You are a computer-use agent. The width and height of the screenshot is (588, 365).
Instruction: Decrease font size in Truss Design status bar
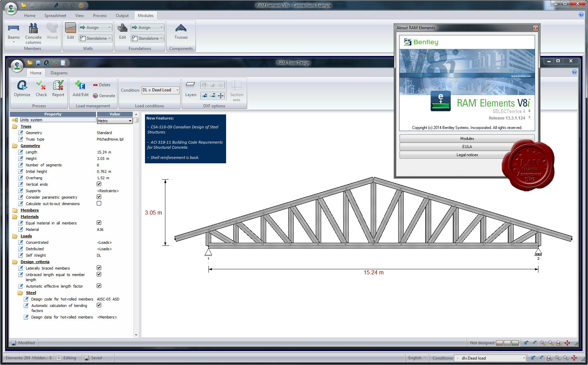point(535,343)
